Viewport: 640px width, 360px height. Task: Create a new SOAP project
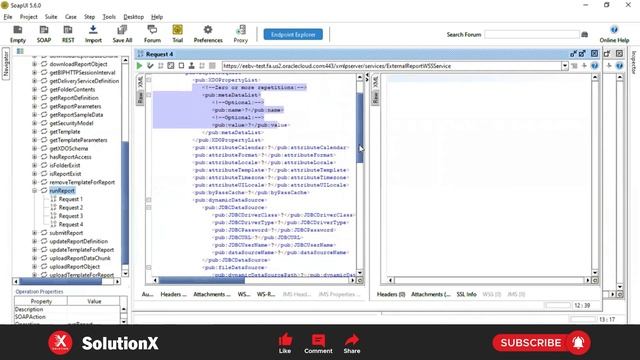click(44, 34)
